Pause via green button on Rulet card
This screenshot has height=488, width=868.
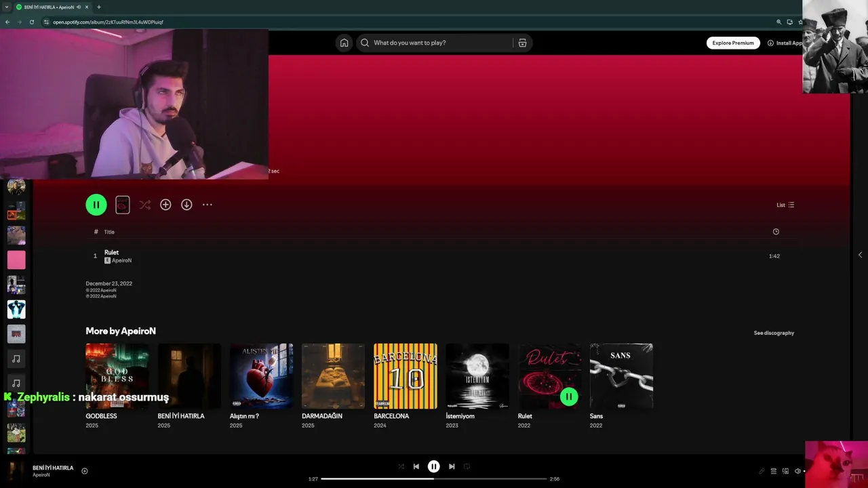point(569,396)
